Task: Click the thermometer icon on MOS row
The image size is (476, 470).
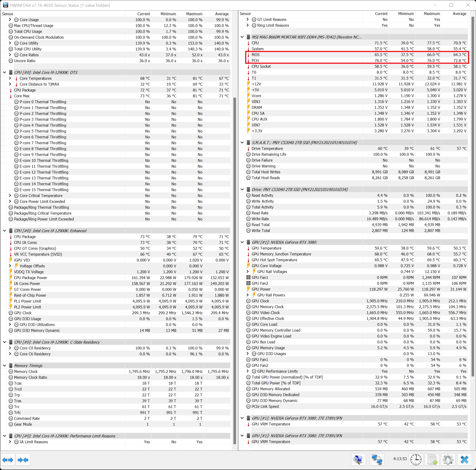Action: tap(248, 55)
